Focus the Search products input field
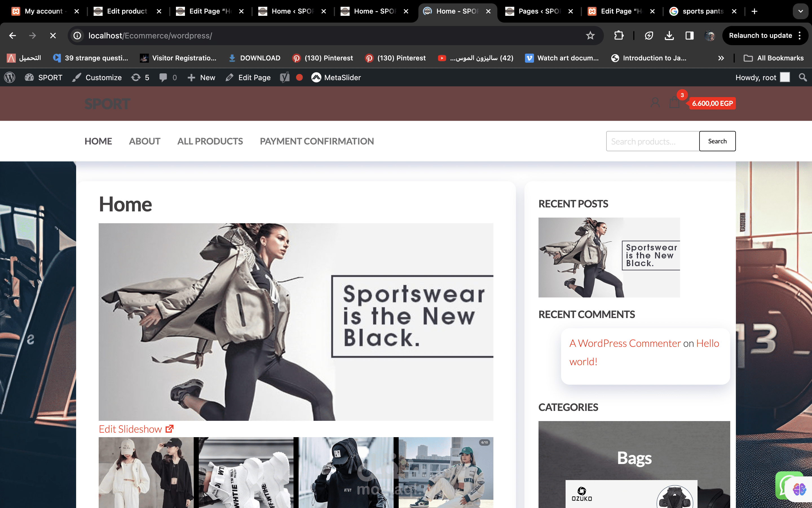This screenshot has height=508, width=812. click(653, 141)
